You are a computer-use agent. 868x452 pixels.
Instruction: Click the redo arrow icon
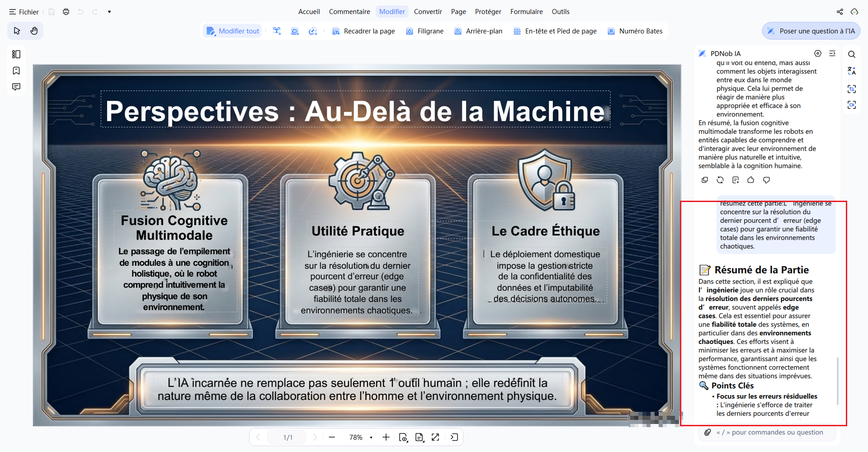point(95,12)
